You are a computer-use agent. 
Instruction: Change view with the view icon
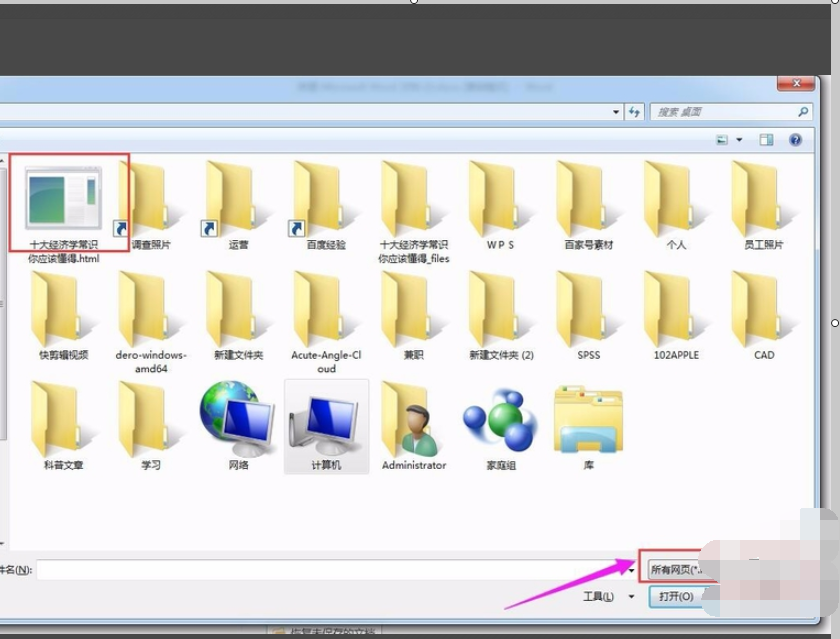coord(722,140)
